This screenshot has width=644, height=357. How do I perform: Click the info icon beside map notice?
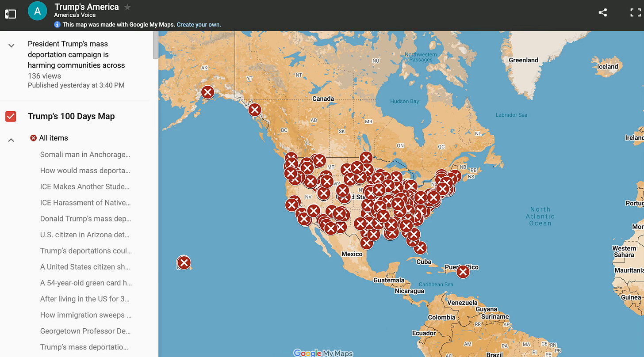coord(57,25)
